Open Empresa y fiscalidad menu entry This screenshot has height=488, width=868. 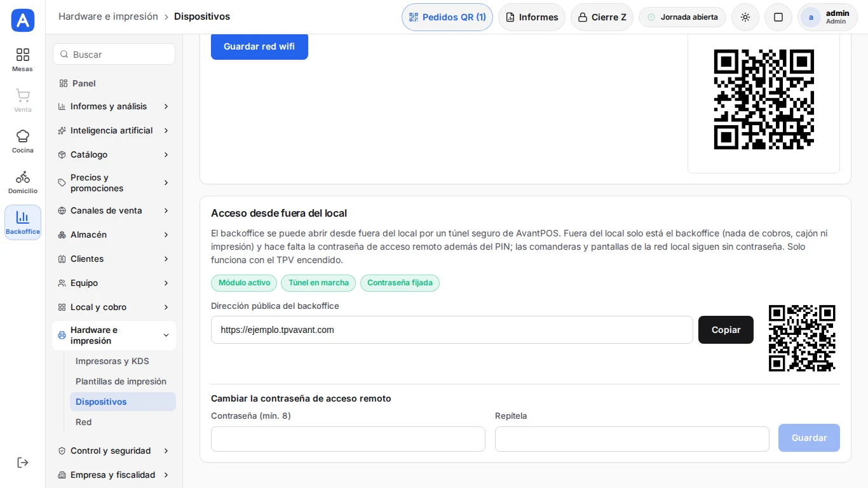tap(114, 475)
